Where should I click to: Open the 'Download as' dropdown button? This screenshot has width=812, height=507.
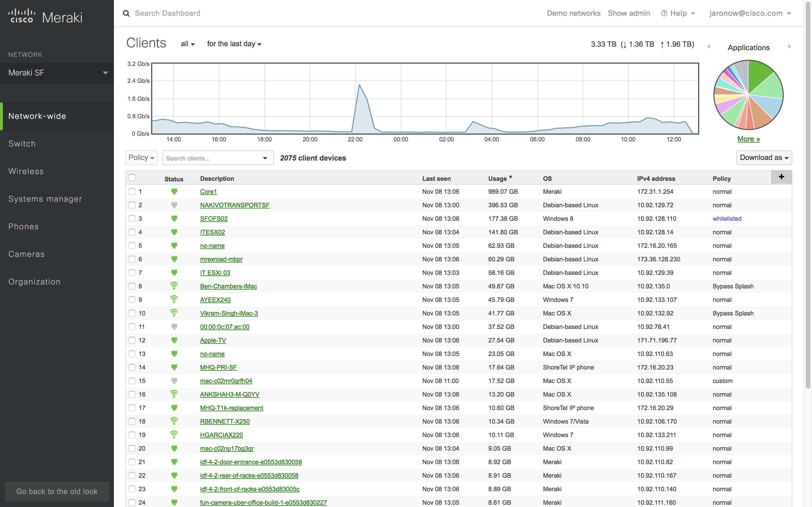(764, 157)
